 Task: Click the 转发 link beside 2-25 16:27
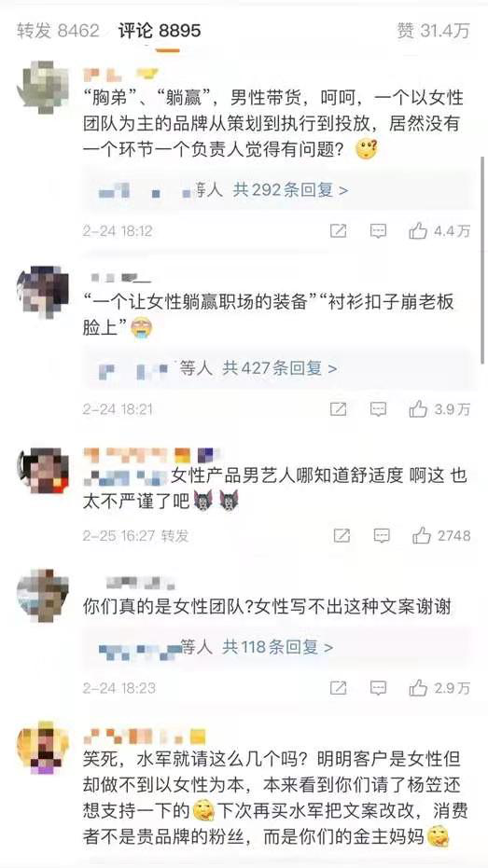pos(174,535)
